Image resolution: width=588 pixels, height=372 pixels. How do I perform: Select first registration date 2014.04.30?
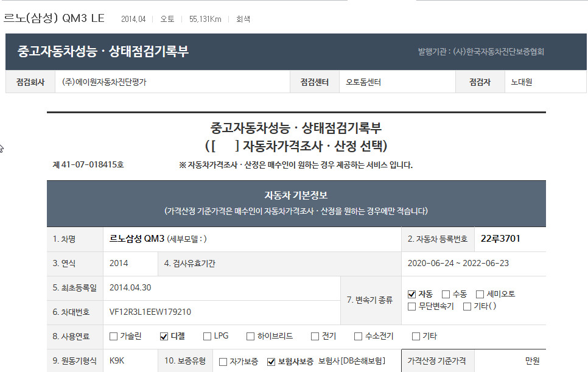(130, 287)
